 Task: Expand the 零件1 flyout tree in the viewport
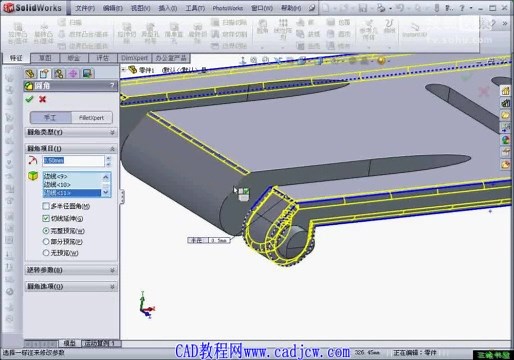124,70
